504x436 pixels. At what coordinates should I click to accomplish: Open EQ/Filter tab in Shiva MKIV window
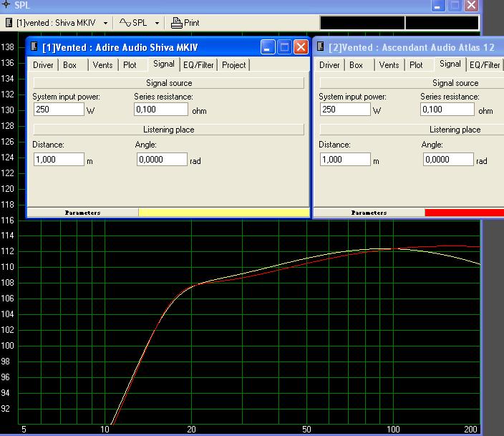pos(198,65)
